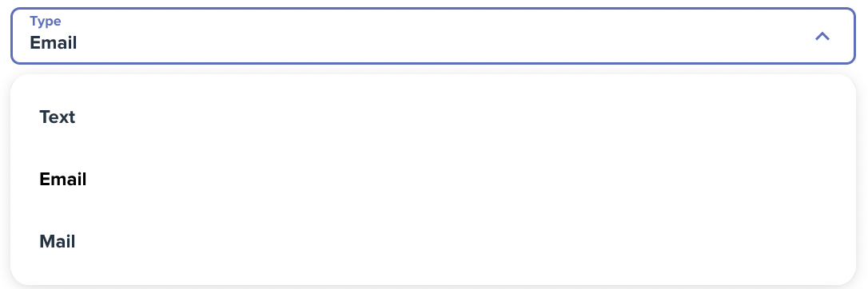Click the Type label above Email
Viewport: 868px width, 289px height.
pyautogui.click(x=46, y=21)
